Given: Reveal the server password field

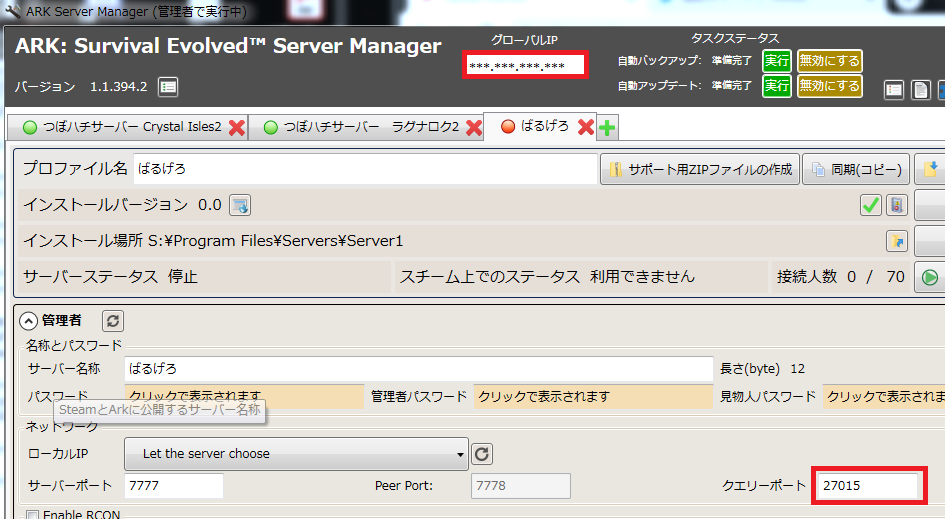Looking at the screenshot, I should click(244, 397).
